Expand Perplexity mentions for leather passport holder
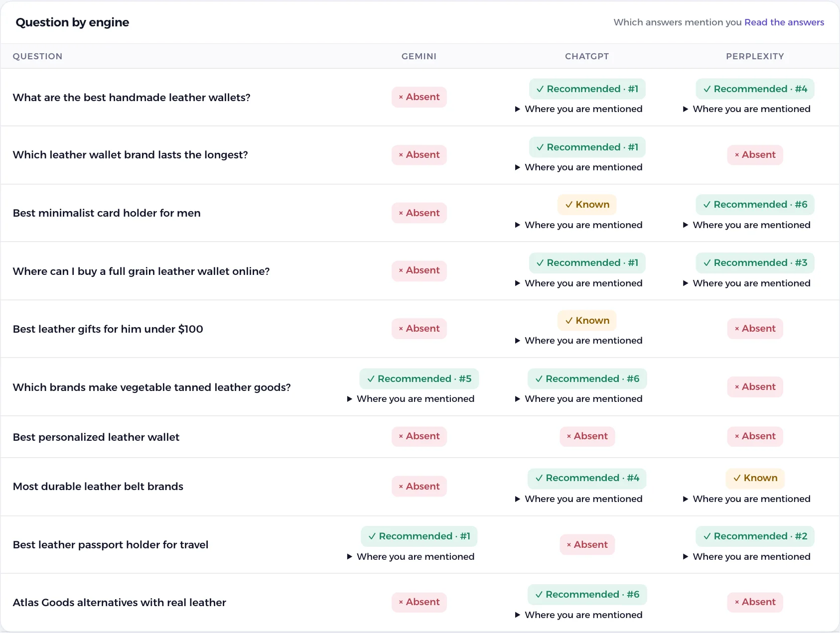 [x=746, y=556]
